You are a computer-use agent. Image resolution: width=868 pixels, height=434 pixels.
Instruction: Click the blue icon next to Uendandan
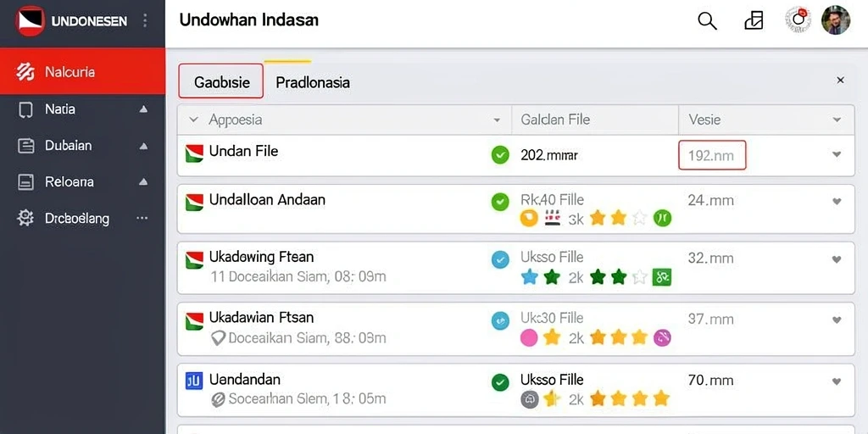click(194, 381)
